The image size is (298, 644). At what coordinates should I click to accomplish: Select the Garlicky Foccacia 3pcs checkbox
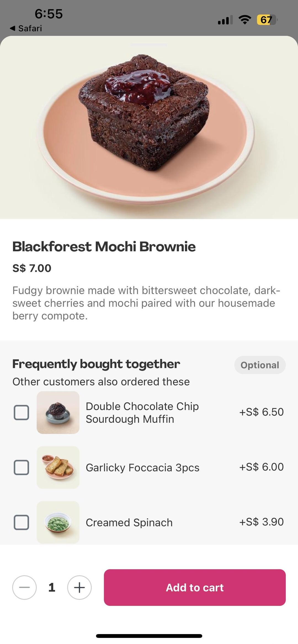click(22, 467)
